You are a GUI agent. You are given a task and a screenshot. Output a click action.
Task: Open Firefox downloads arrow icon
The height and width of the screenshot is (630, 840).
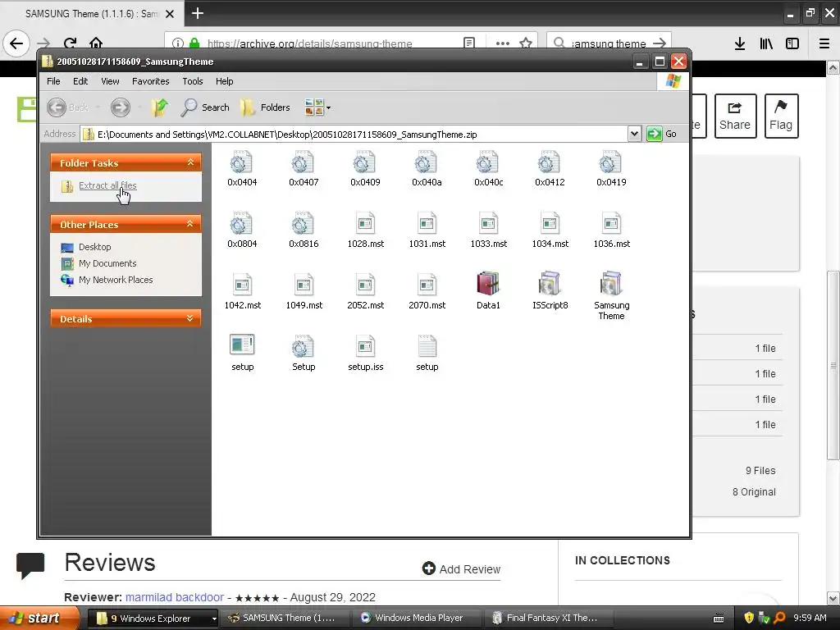[x=739, y=43]
